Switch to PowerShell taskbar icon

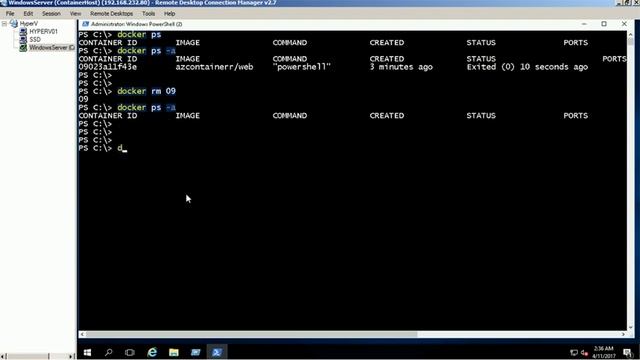(217, 352)
